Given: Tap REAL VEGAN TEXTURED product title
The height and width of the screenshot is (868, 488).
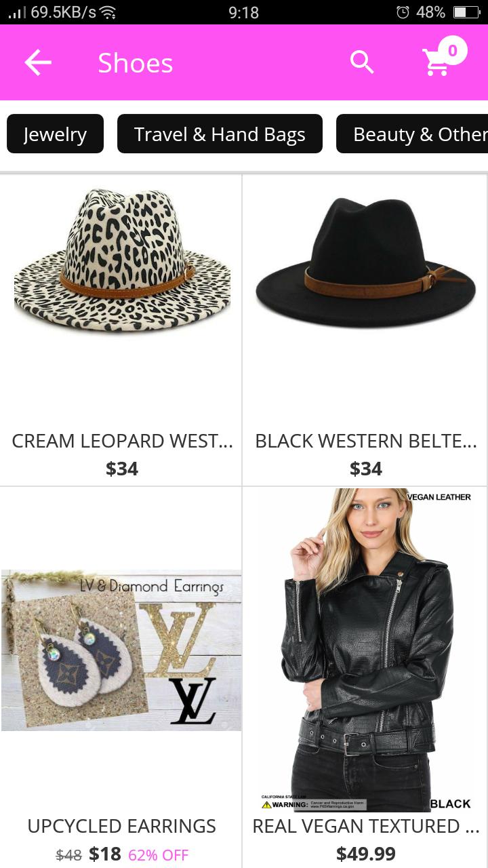Looking at the screenshot, I should point(366,826).
